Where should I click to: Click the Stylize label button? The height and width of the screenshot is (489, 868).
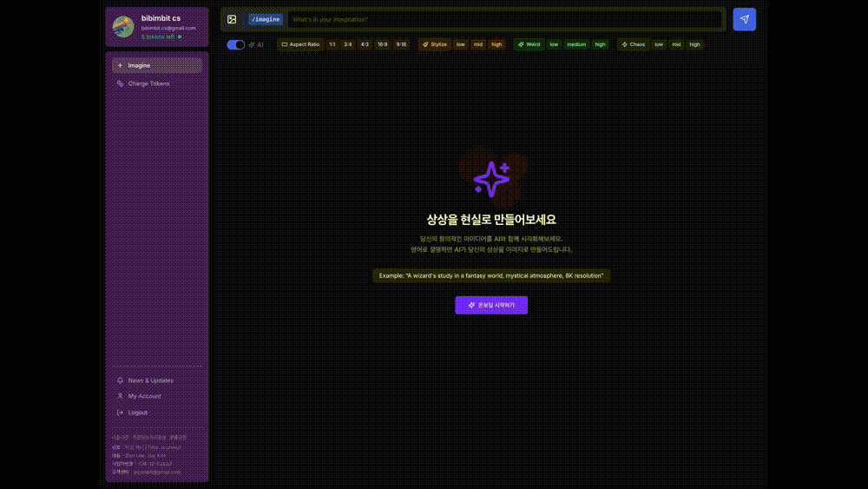click(x=435, y=44)
